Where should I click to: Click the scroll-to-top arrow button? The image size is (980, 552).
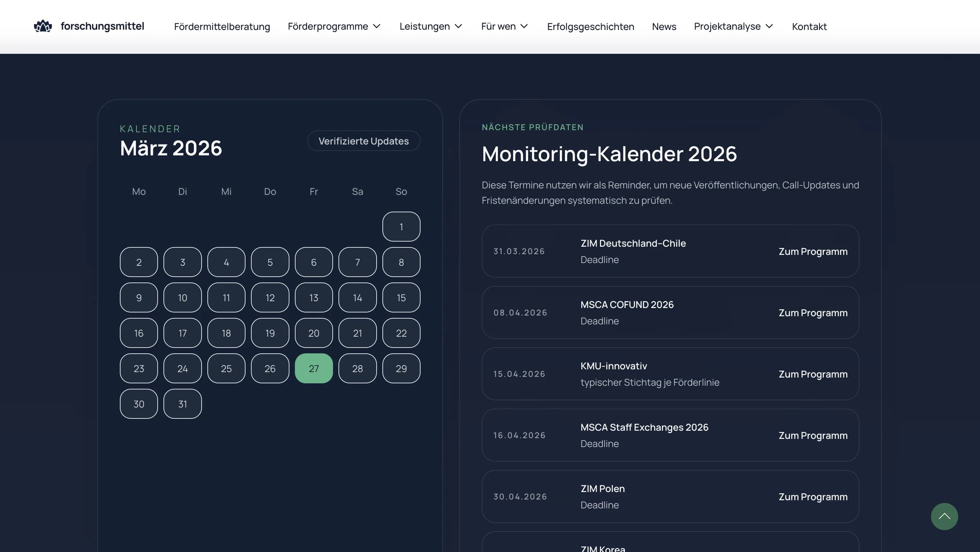(944, 516)
